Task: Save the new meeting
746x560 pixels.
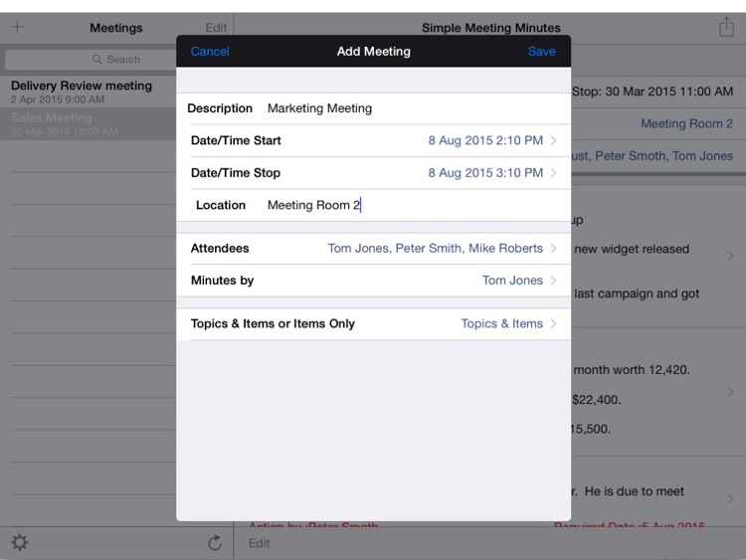Action: (541, 52)
